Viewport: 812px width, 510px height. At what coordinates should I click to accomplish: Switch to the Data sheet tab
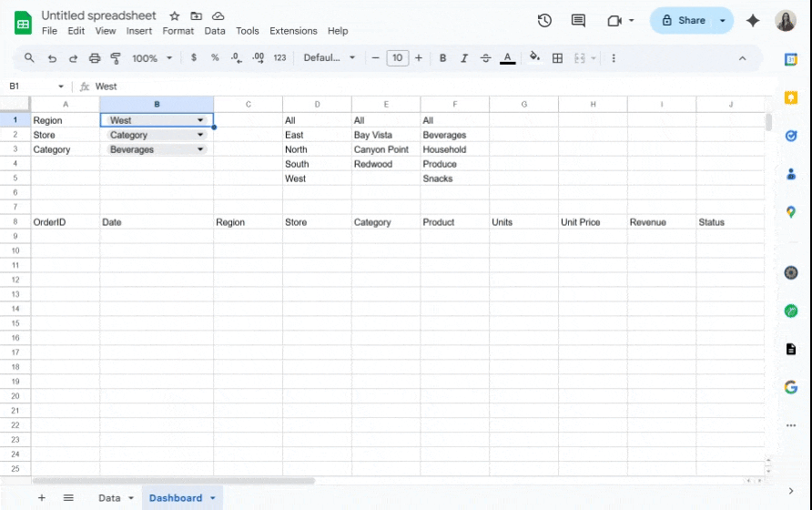point(109,498)
